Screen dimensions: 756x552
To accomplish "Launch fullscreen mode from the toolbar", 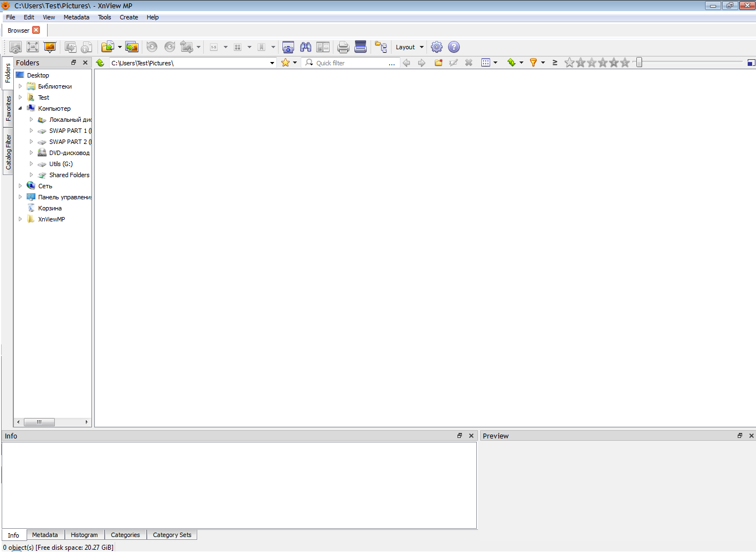I will click(x=33, y=47).
